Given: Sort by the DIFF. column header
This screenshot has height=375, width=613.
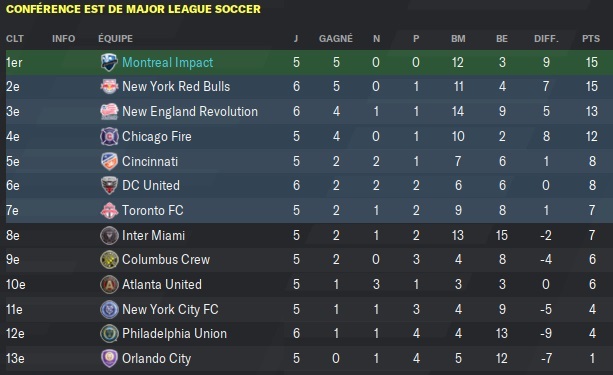Looking at the screenshot, I should pos(546,39).
